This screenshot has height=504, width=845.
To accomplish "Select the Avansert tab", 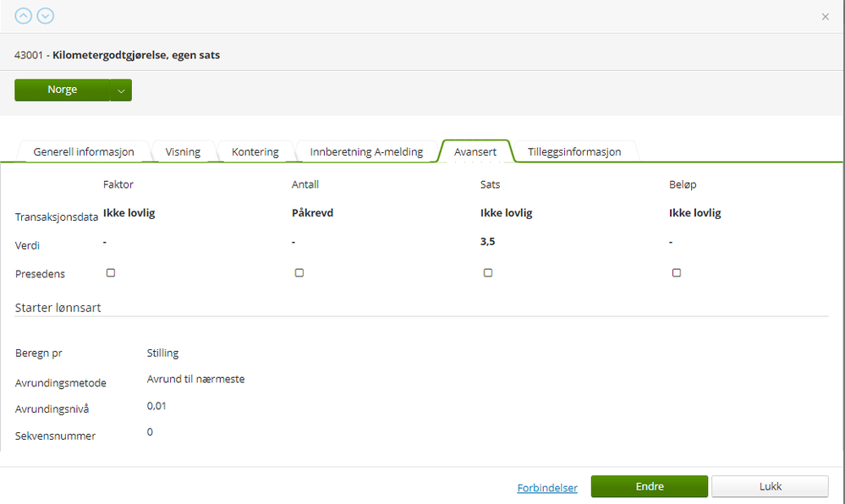I will (x=475, y=152).
